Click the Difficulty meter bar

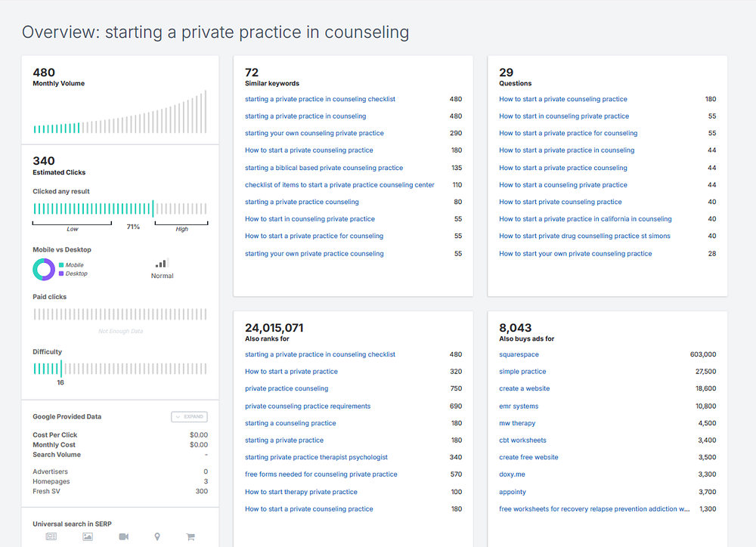pyautogui.click(x=119, y=369)
